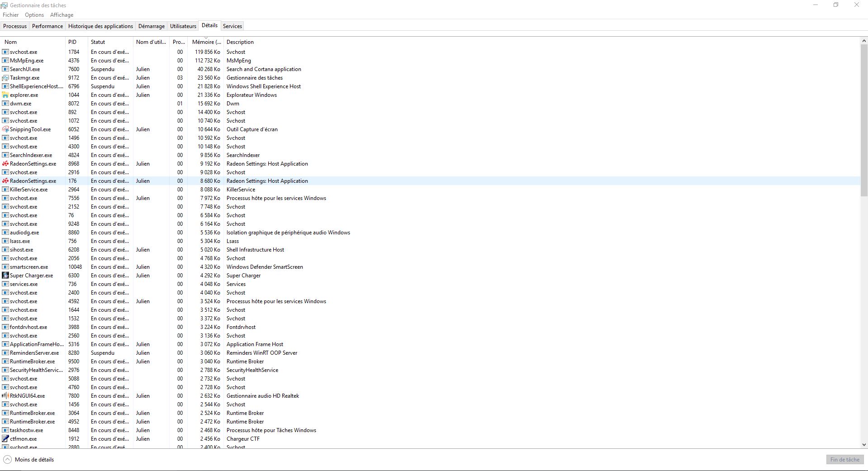Screen dimensions: 868x471
Task: Click the taskhostw.exe process icon
Action: tap(5, 430)
